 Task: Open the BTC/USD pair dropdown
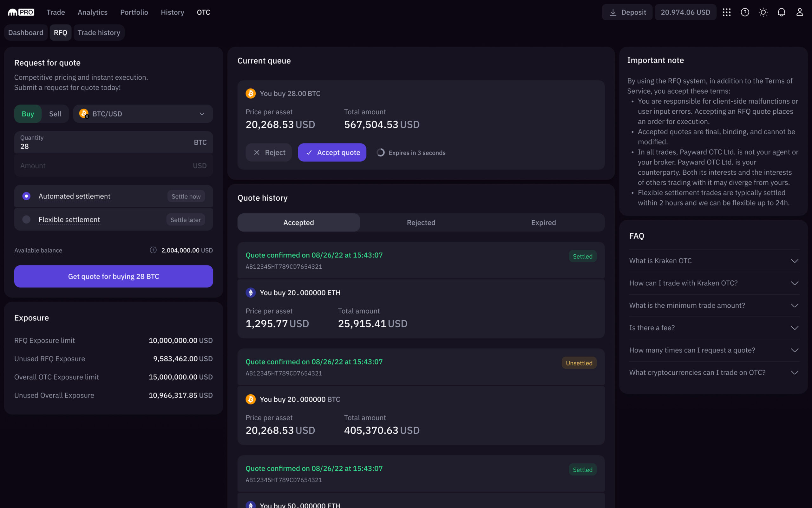(143, 114)
